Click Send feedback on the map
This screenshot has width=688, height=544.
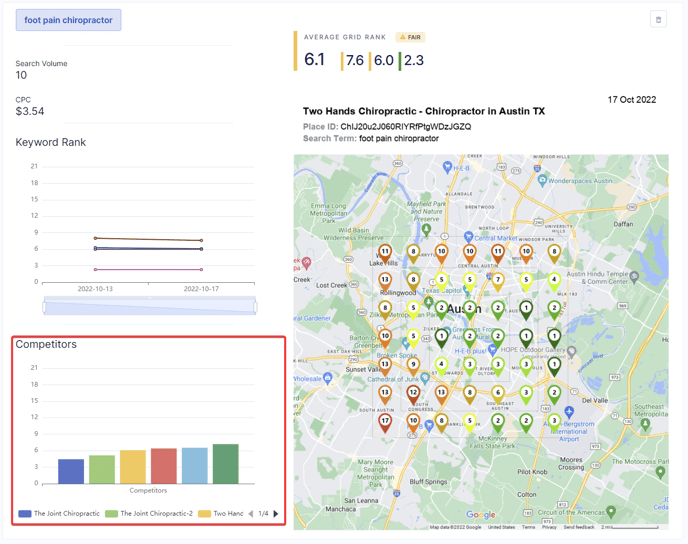[x=578, y=527]
